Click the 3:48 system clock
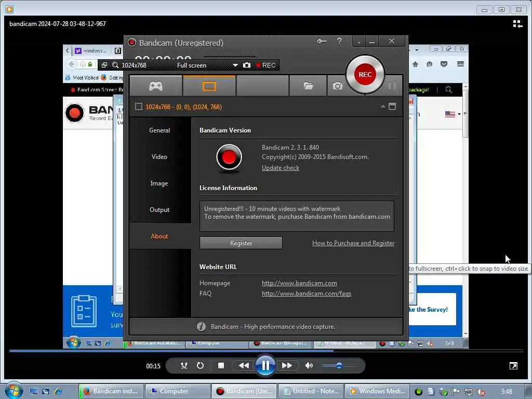 click(x=507, y=392)
